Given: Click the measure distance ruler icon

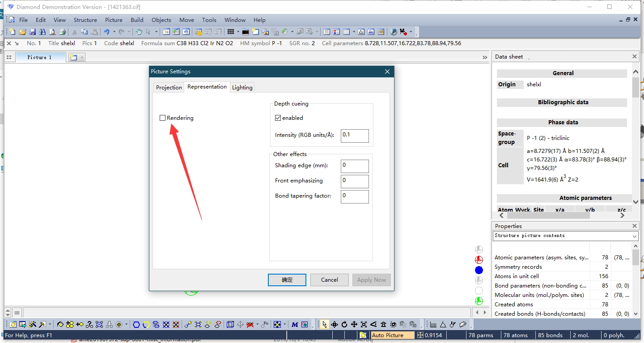Looking at the screenshot, I should (x=433, y=325).
